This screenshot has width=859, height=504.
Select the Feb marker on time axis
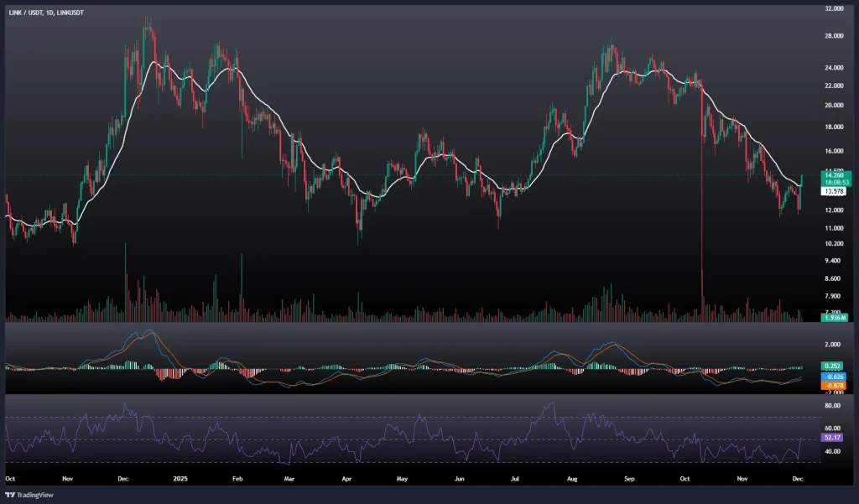click(237, 479)
